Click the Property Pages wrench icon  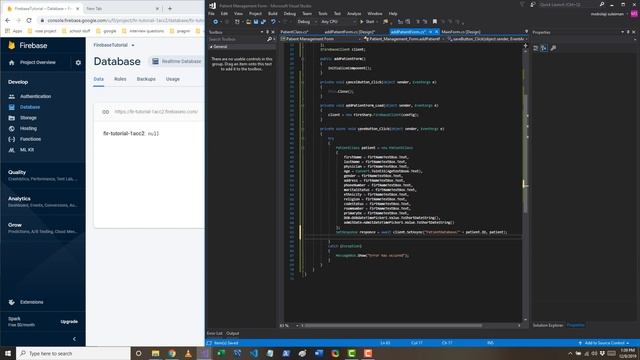tap(553, 48)
